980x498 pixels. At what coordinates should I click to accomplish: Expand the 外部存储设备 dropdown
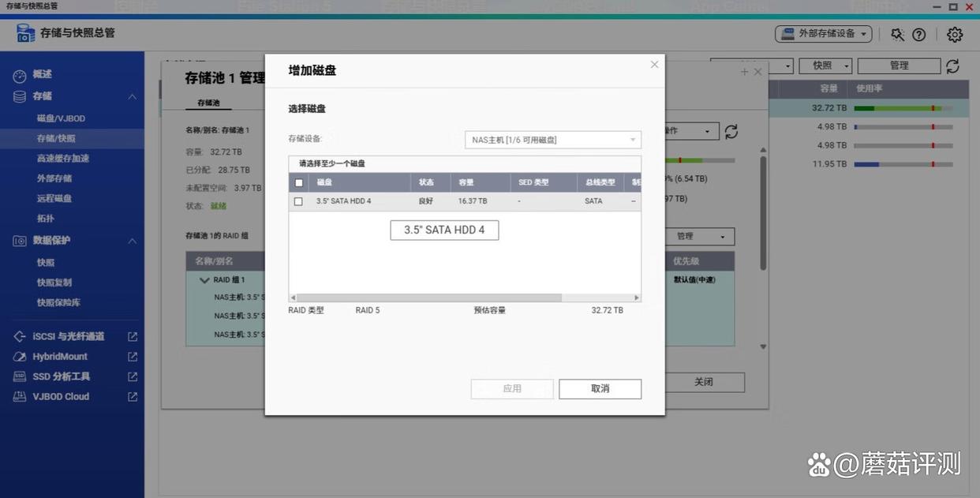tap(823, 34)
